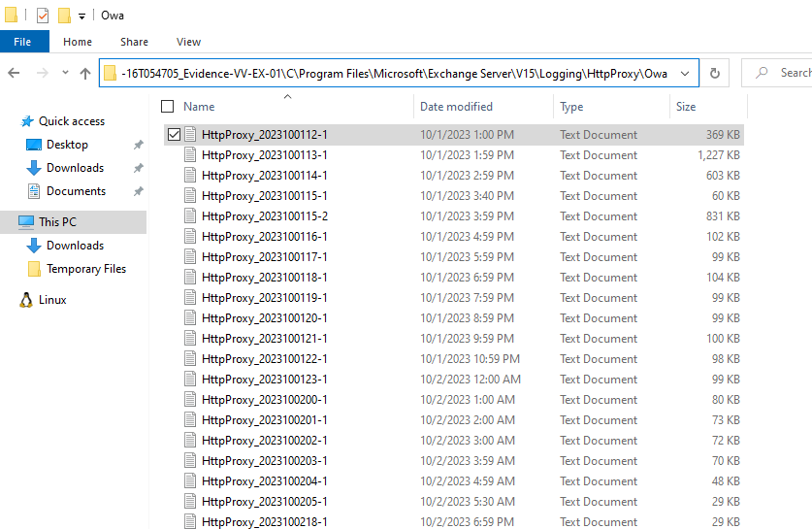The height and width of the screenshot is (529, 812).
Task: Click the pin icon beside Desktop
Action: 139,145
